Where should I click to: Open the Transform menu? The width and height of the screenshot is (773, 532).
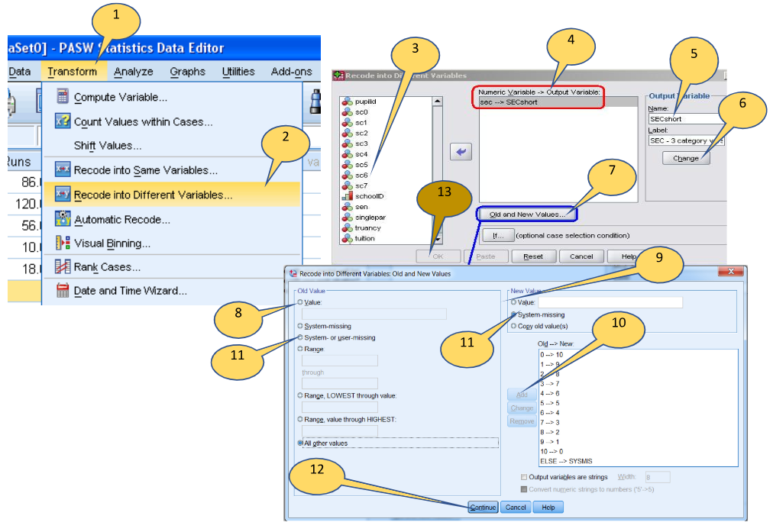72,72
